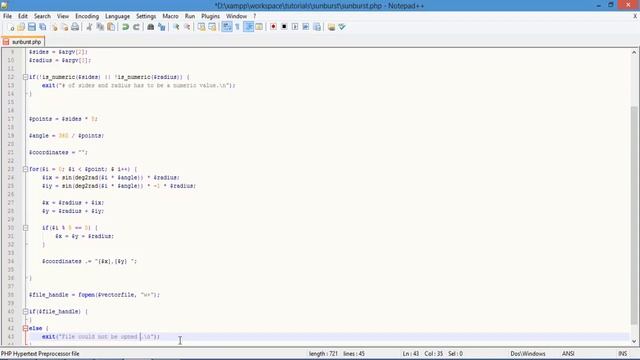Click the Zoom In toolbar icon

coord(176,27)
